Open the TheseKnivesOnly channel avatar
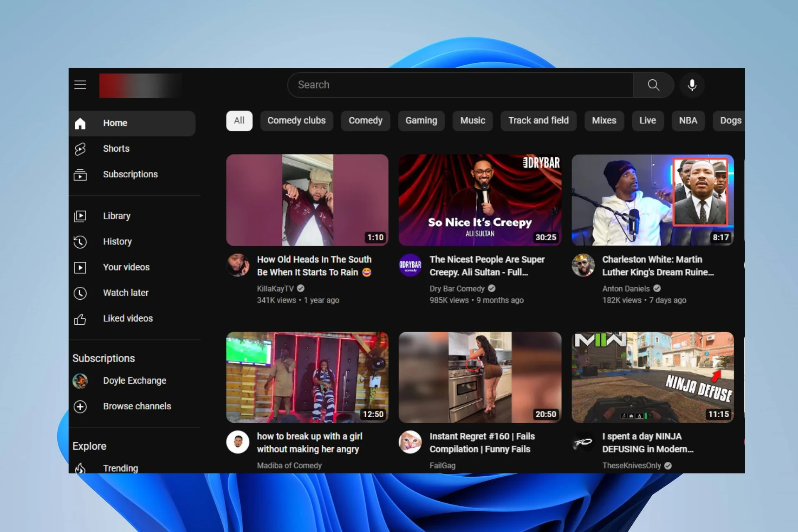Screen dimensions: 798x532 [x=583, y=442]
